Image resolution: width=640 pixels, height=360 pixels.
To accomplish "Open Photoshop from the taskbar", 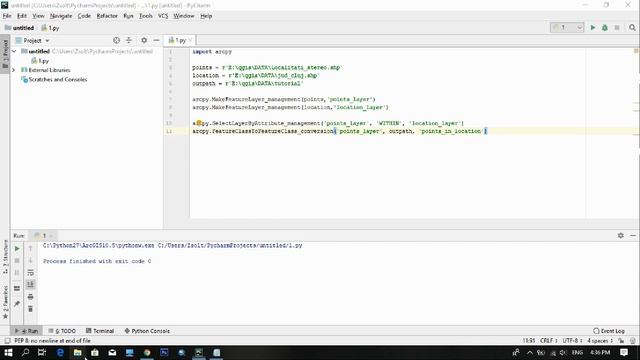I will coord(164,352).
